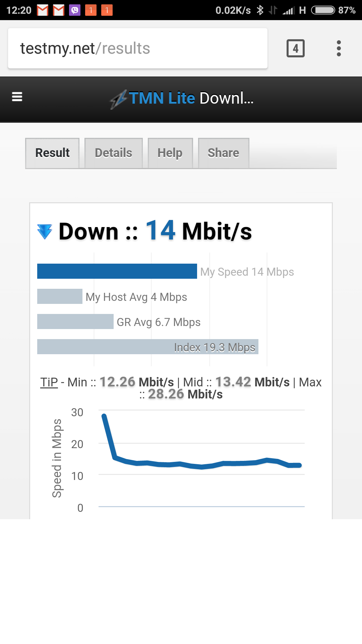Tap the TMN lightning logo icon
This screenshot has height=644, width=362.
(x=118, y=99)
